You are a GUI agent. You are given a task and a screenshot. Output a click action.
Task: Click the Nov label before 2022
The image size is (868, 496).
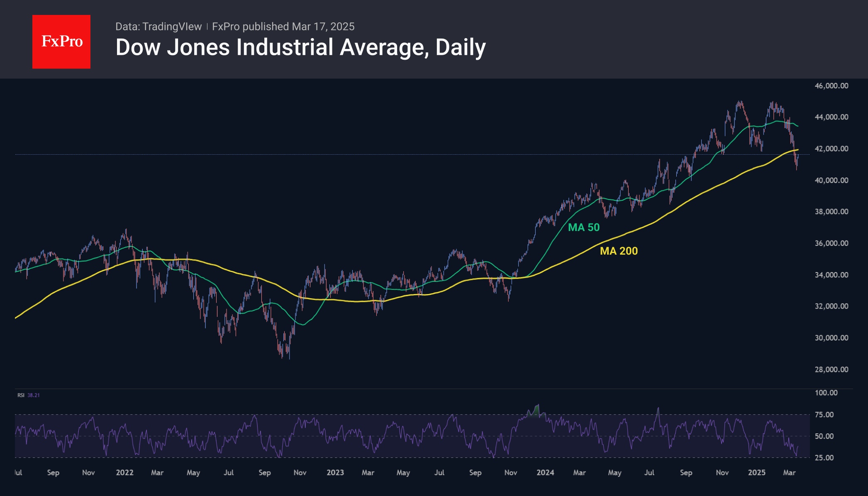[x=88, y=473]
